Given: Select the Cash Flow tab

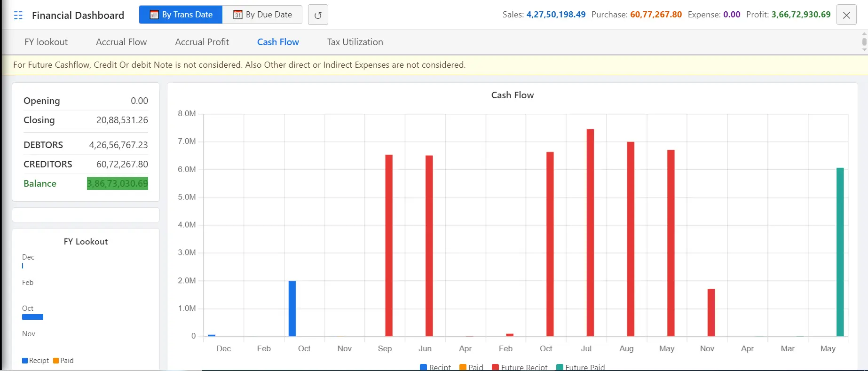Looking at the screenshot, I should click(x=278, y=42).
